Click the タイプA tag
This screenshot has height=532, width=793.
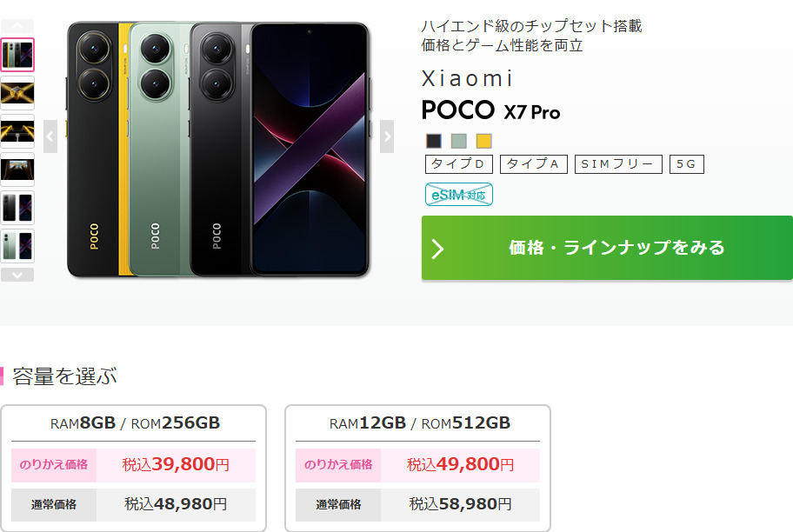point(534,164)
